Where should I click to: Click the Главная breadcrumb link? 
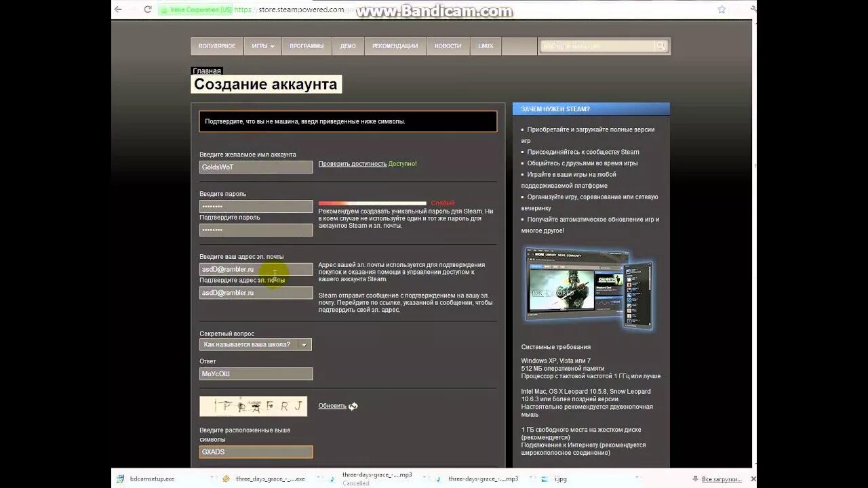(x=207, y=71)
